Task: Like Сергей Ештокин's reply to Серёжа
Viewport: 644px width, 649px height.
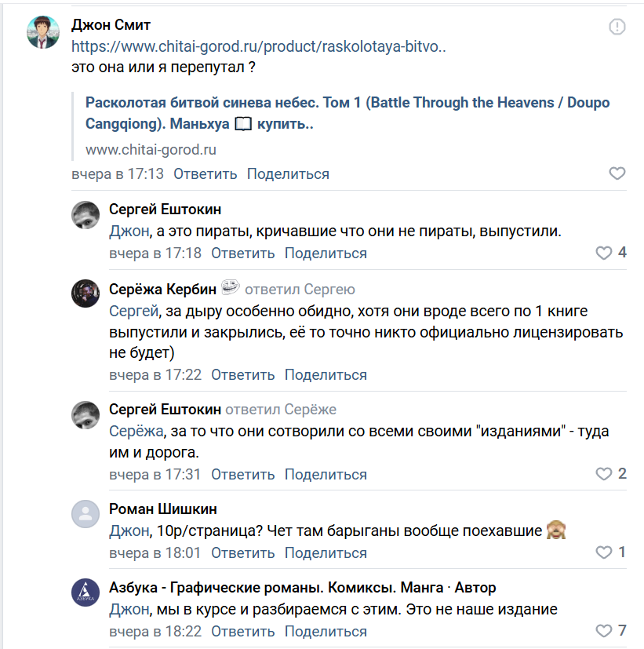Action: click(604, 474)
